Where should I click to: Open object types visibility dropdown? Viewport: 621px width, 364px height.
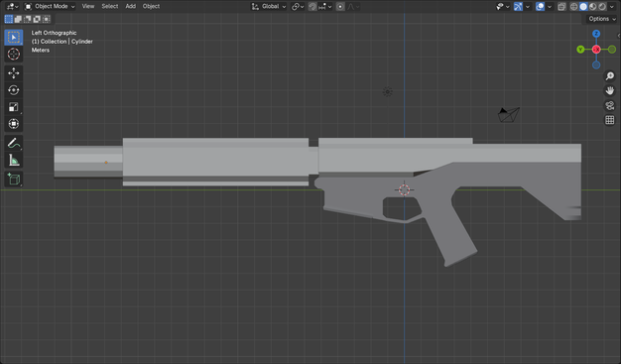click(503, 6)
